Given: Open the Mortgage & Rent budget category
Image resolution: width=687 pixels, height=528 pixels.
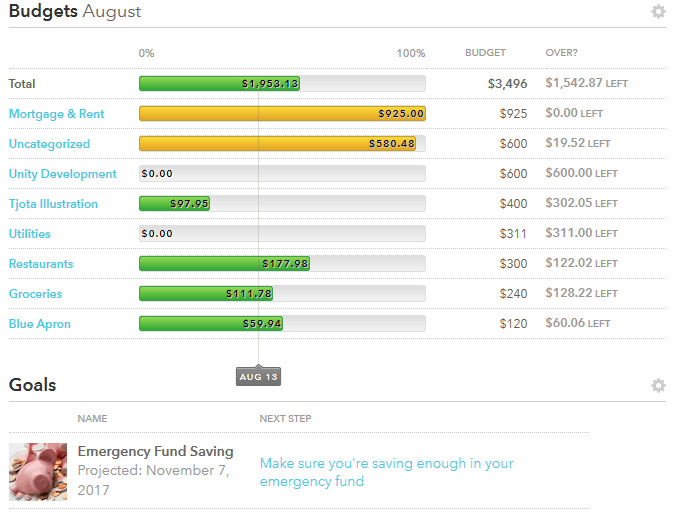Looking at the screenshot, I should (56, 114).
